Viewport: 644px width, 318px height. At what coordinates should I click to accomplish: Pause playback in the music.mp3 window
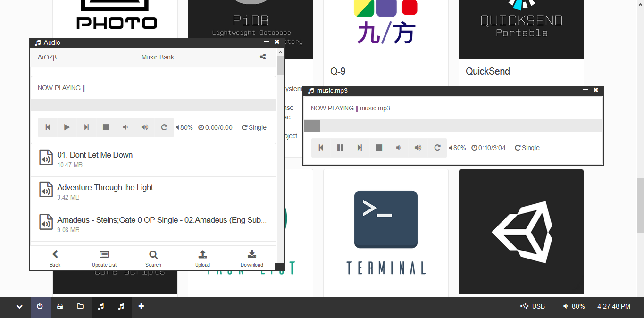(x=340, y=148)
